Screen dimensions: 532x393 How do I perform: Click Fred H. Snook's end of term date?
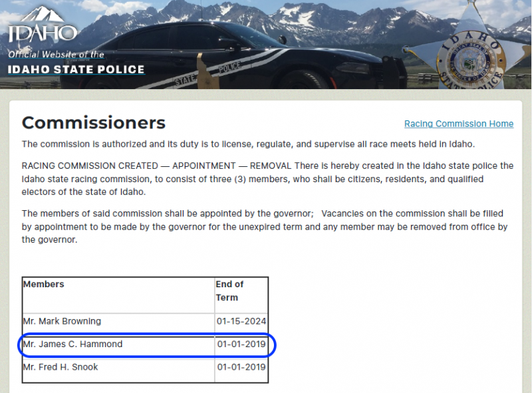(x=241, y=367)
